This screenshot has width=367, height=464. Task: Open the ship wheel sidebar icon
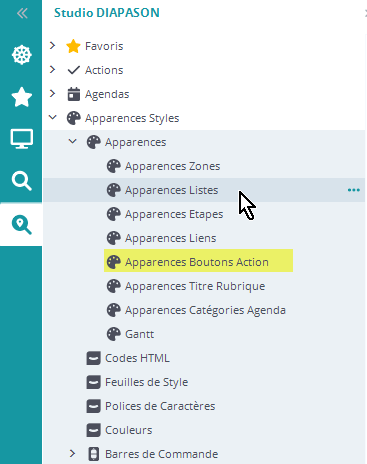click(x=22, y=55)
